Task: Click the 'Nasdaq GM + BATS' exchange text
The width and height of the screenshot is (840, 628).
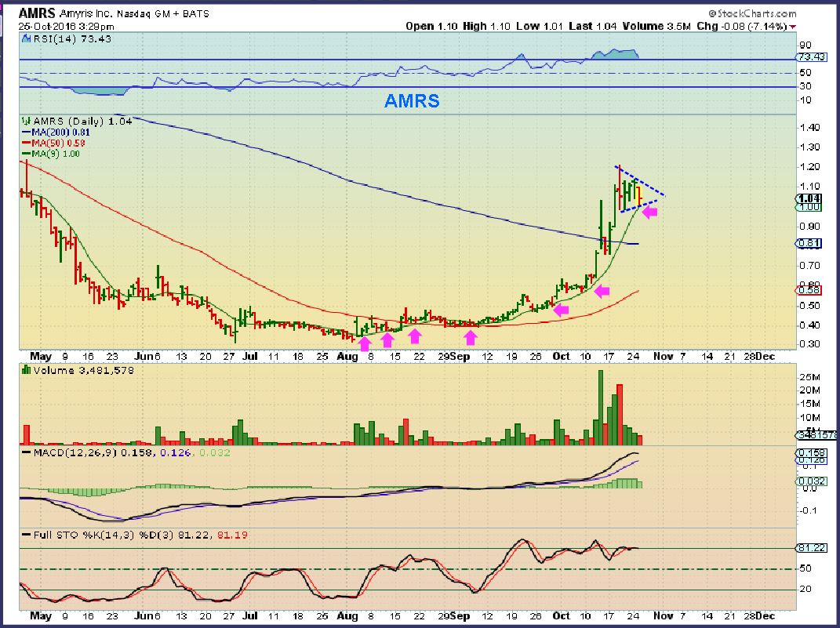Action: (163, 14)
